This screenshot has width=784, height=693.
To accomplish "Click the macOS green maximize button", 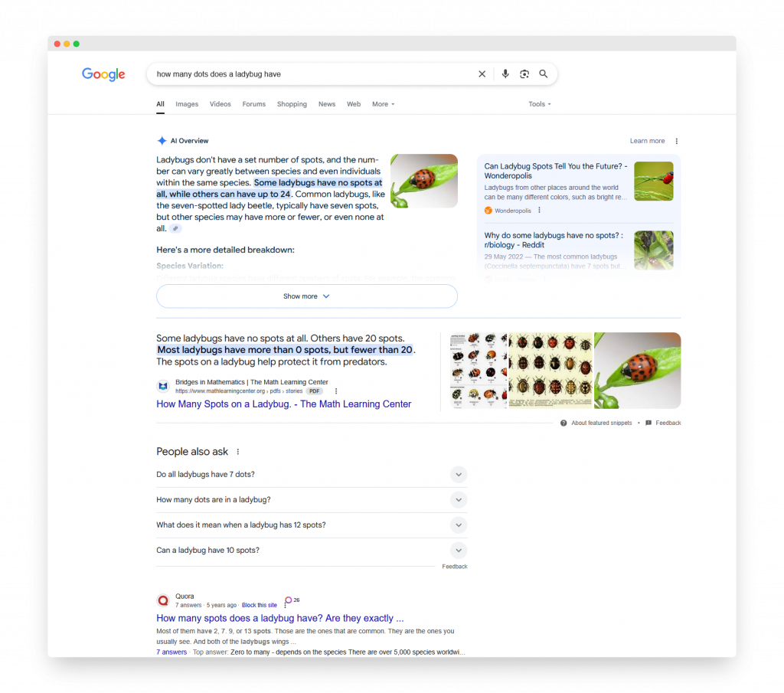I will pos(77,44).
